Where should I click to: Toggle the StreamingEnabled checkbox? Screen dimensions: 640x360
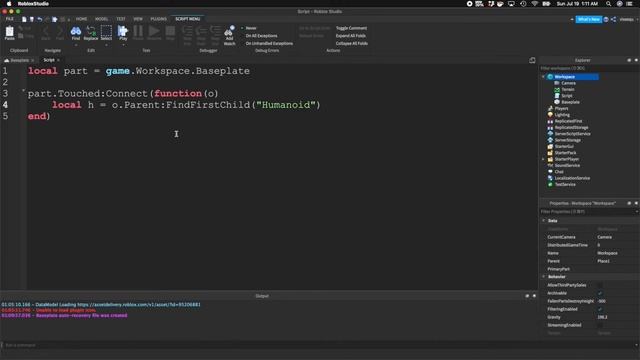600,325
